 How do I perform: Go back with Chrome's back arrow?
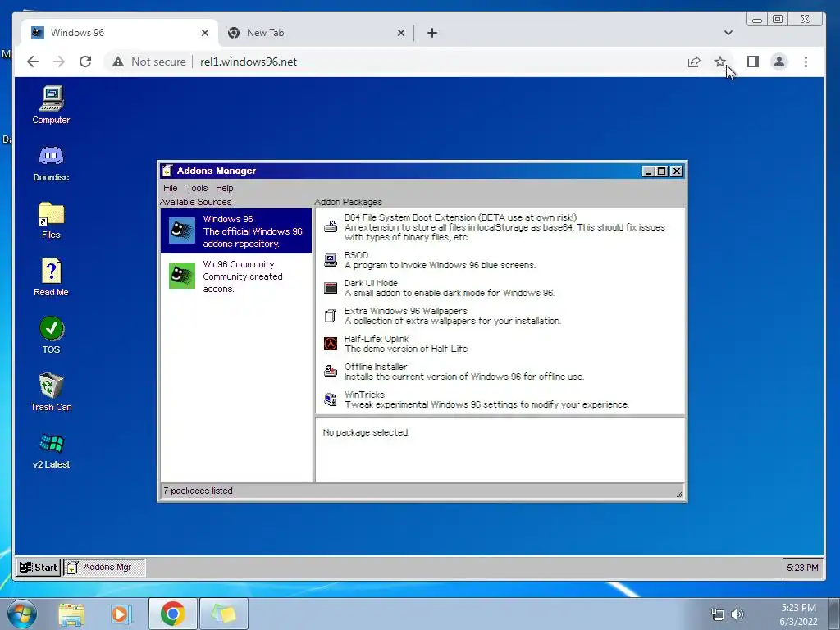point(33,62)
